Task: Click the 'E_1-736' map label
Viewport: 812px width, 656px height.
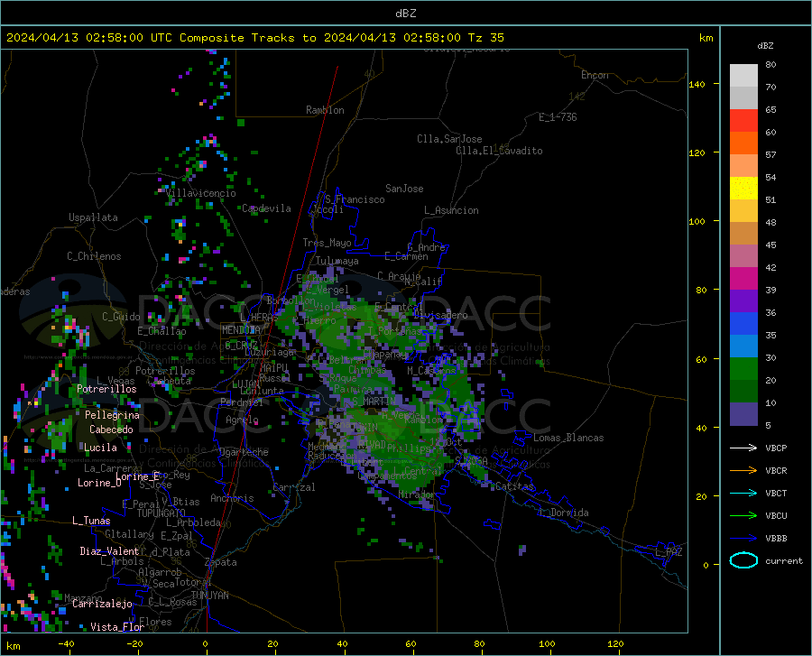Action: tap(558, 117)
